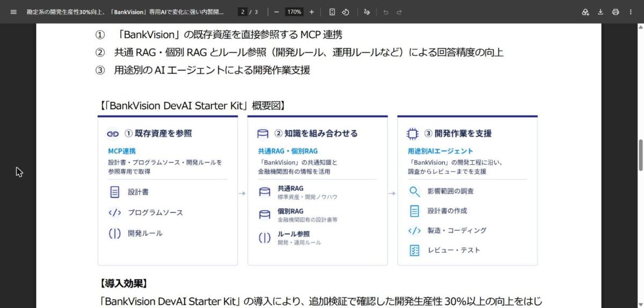Click the 【導入効果】 section heading
The width and height of the screenshot is (644, 308).
point(124,283)
